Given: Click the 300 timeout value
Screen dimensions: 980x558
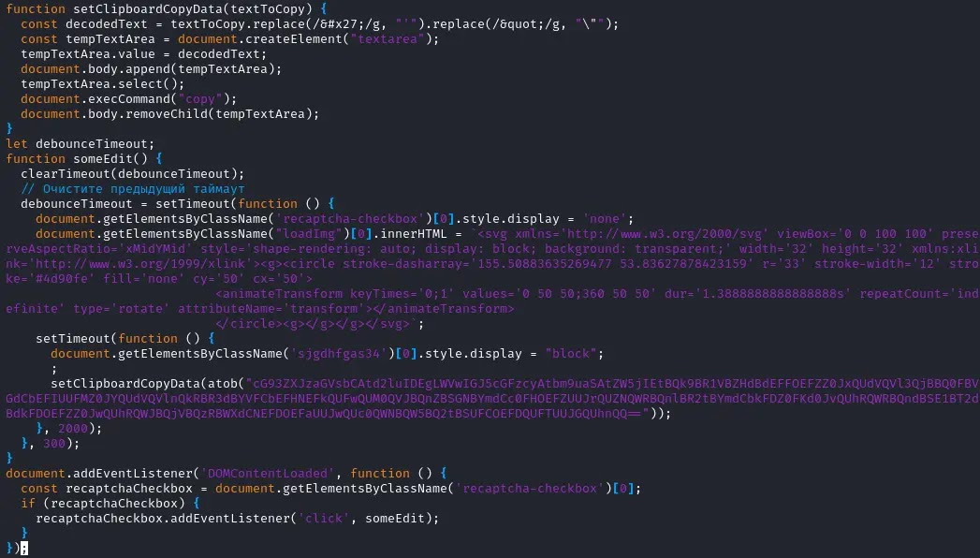Looking at the screenshot, I should (53, 444).
